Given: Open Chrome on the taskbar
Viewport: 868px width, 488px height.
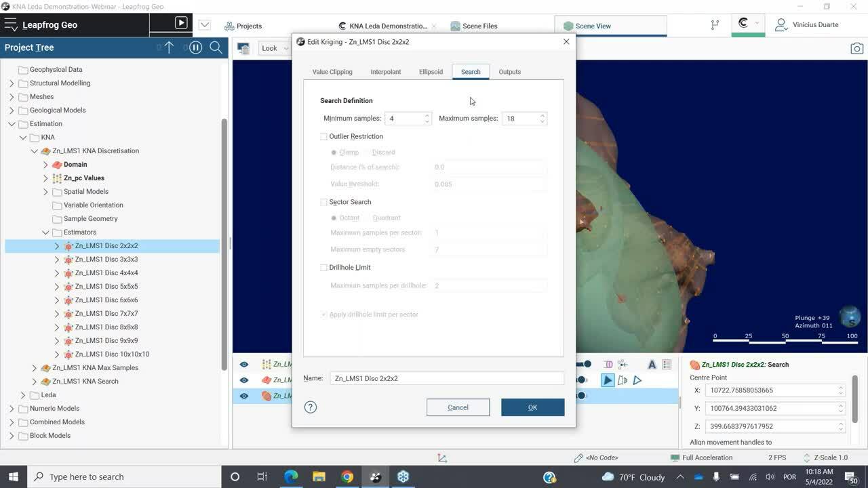Looking at the screenshot, I should coord(347,476).
